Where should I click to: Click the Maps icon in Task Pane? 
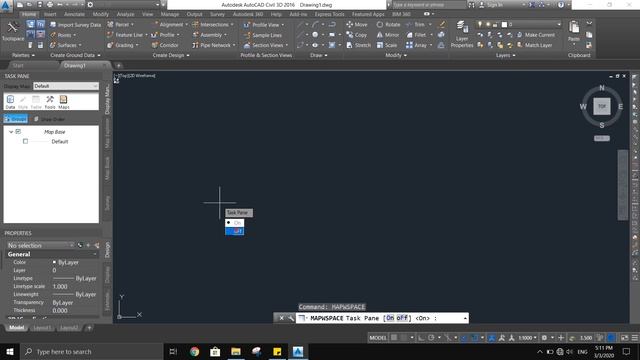(x=63, y=102)
